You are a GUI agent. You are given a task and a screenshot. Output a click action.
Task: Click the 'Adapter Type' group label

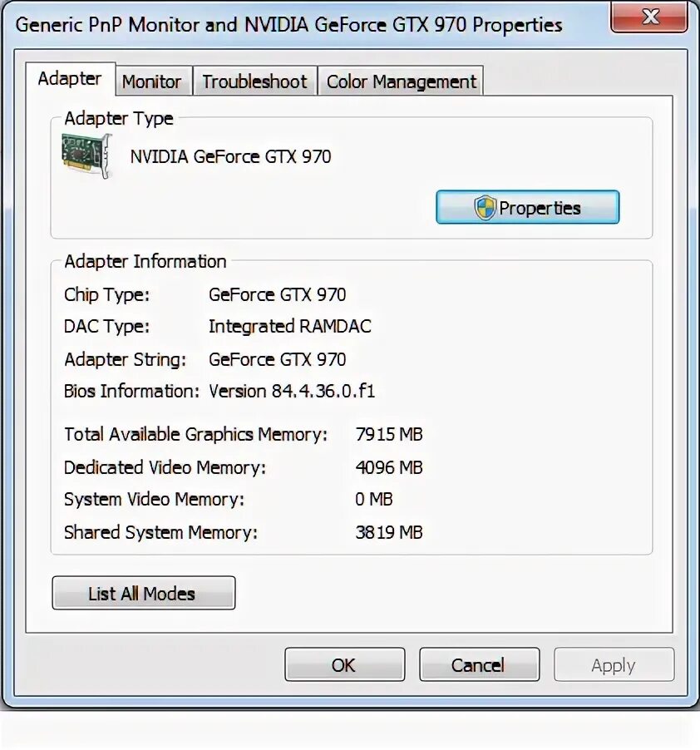pos(119,118)
